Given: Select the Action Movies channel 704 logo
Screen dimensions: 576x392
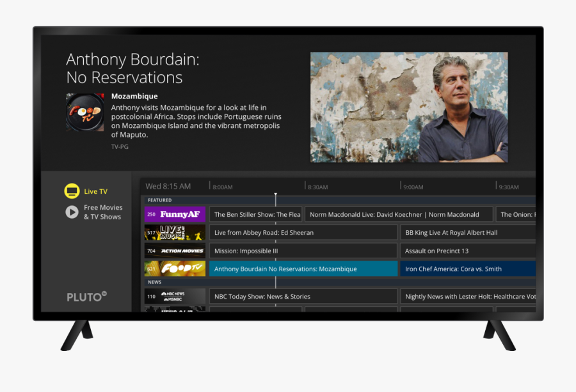Looking at the screenshot, I should [x=175, y=251].
